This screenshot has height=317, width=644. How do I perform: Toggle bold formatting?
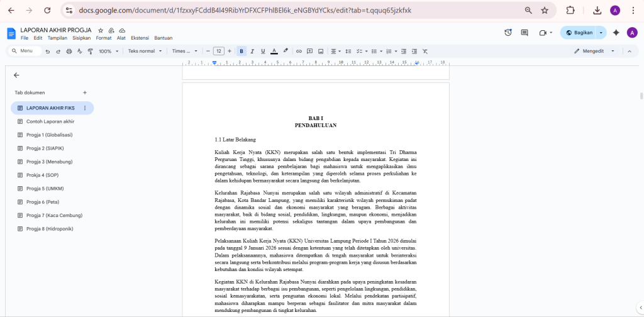tap(241, 51)
